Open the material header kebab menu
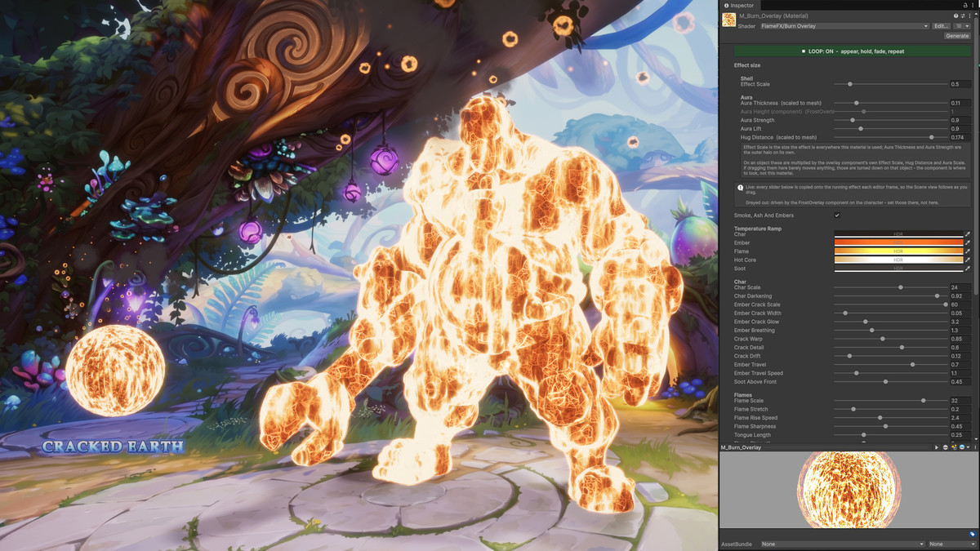 click(969, 16)
